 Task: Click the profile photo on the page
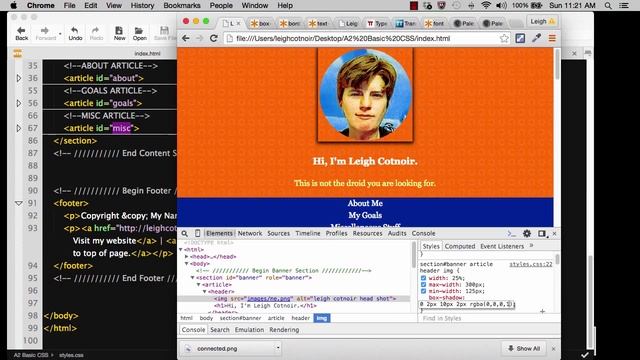pos(365,95)
